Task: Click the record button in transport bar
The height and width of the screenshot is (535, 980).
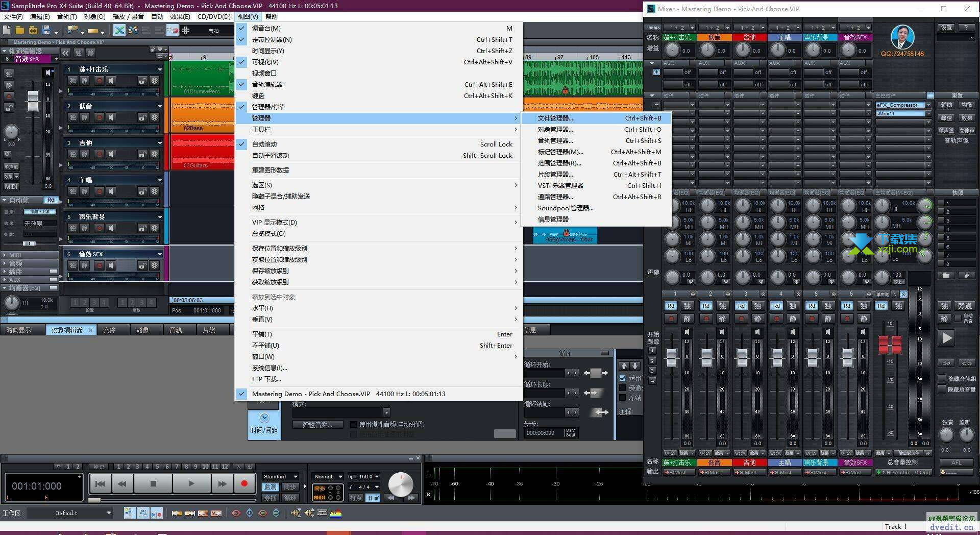Action: (x=244, y=483)
